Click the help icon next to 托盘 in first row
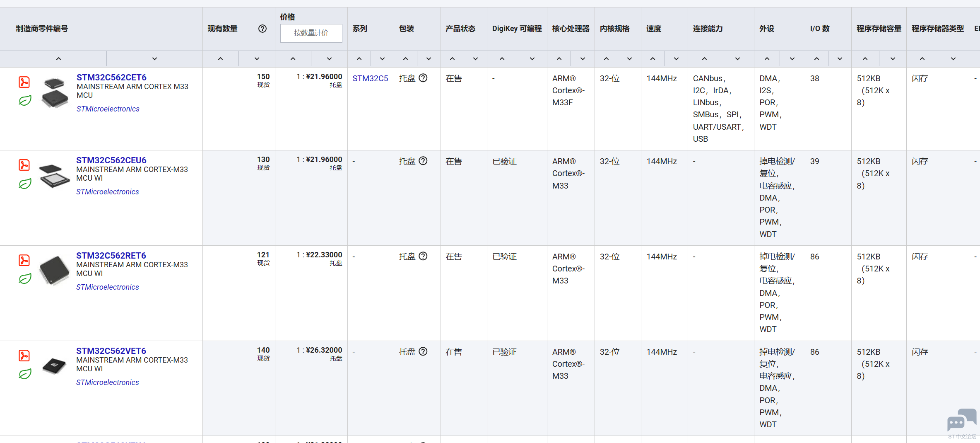This screenshot has height=443, width=980. click(x=423, y=78)
